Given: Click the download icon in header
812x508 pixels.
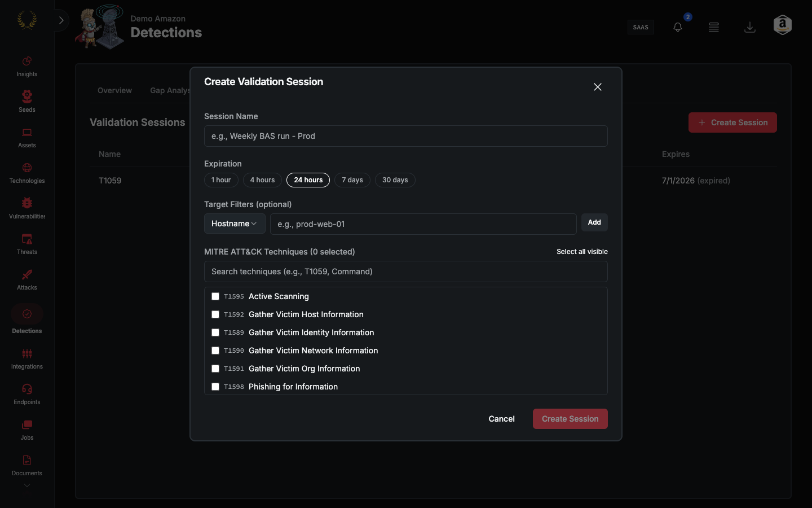Looking at the screenshot, I should (750, 27).
